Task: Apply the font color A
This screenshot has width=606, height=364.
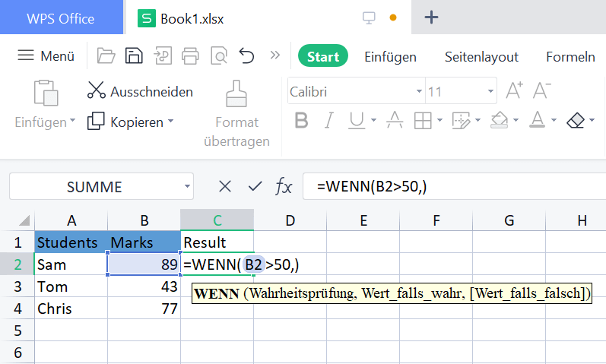Action: (x=538, y=120)
